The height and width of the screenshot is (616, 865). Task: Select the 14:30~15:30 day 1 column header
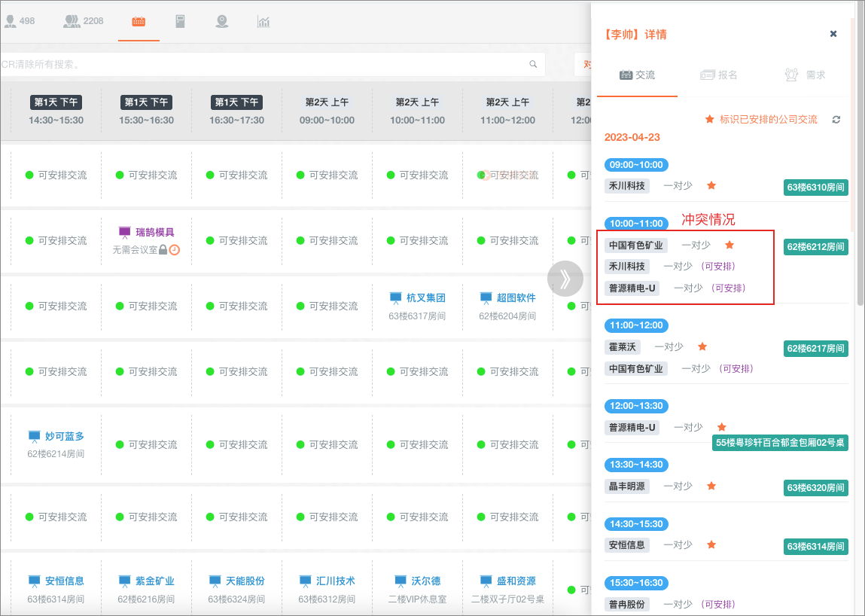click(56, 111)
